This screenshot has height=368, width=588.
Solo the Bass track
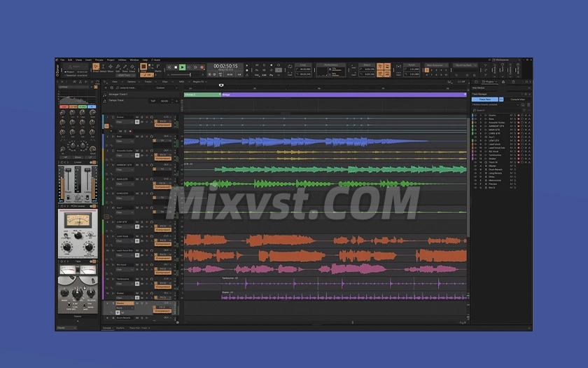[141, 136]
